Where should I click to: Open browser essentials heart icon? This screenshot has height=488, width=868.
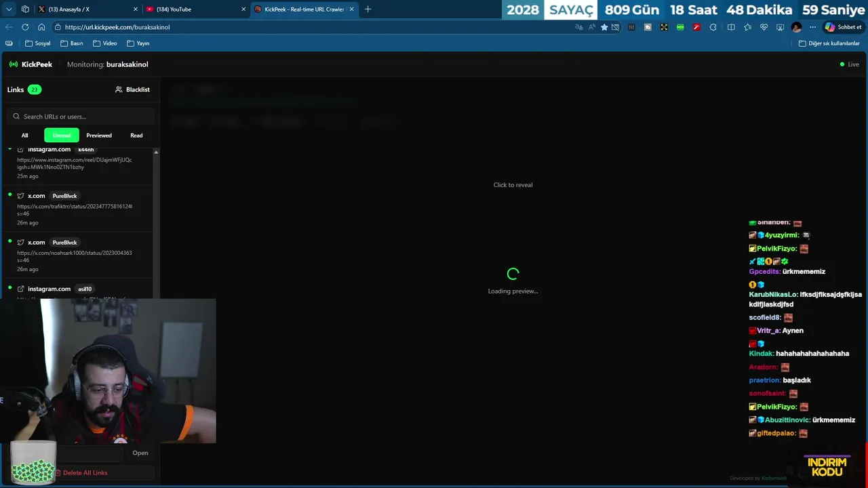point(764,27)
